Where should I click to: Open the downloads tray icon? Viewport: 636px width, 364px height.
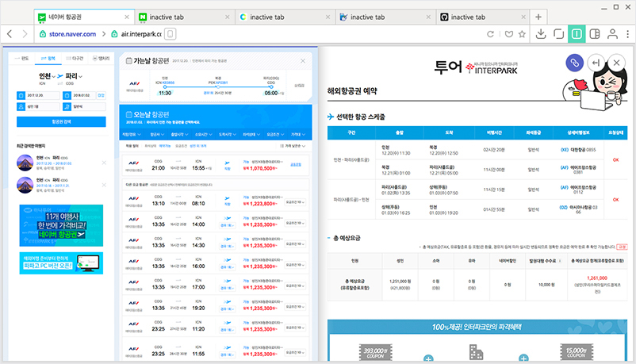click(x=541, y=34)
